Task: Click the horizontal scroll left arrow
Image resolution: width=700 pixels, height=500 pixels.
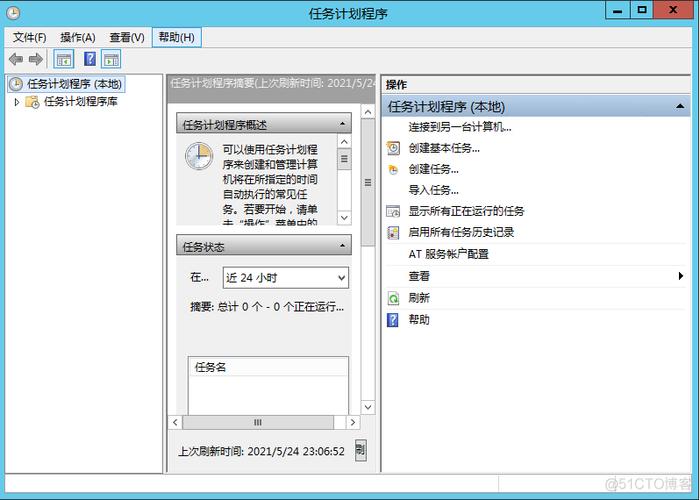Action: pos(175,422)
